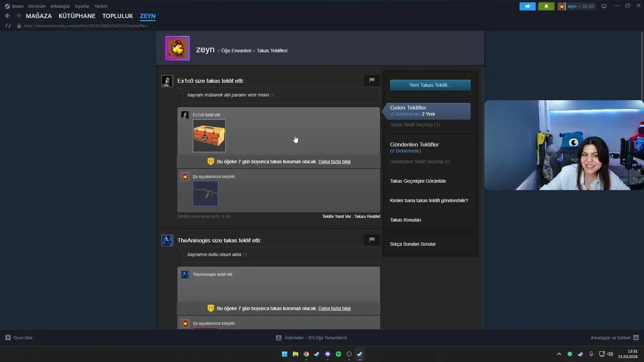
Task: Inspect the orange case item offered by Ex1c0
Action: 209,136
